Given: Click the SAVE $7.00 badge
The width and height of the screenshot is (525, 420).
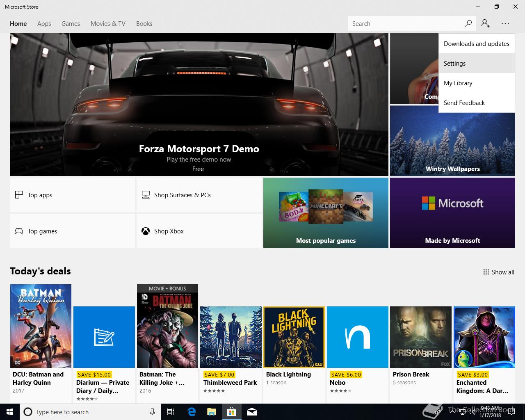Looking at the screenshot, I should point(219,374).
